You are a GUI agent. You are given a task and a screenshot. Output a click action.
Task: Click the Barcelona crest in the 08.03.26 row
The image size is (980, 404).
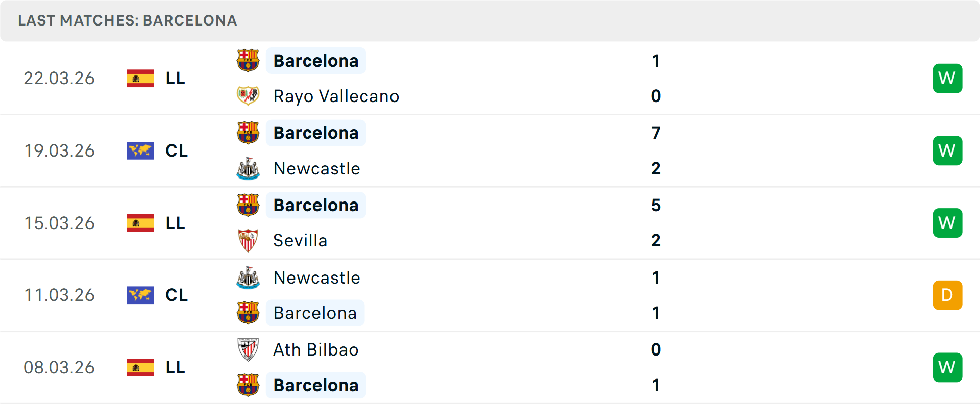248,385
